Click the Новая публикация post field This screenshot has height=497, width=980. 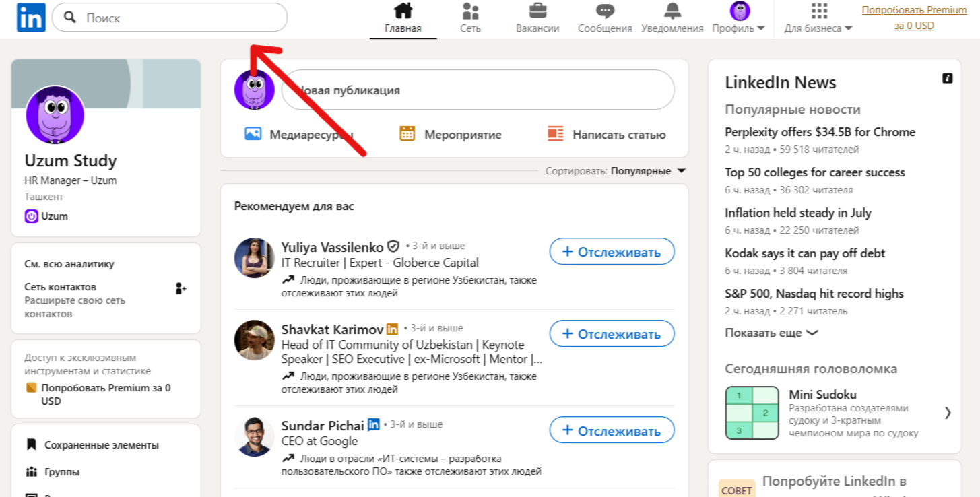[478, 90]
